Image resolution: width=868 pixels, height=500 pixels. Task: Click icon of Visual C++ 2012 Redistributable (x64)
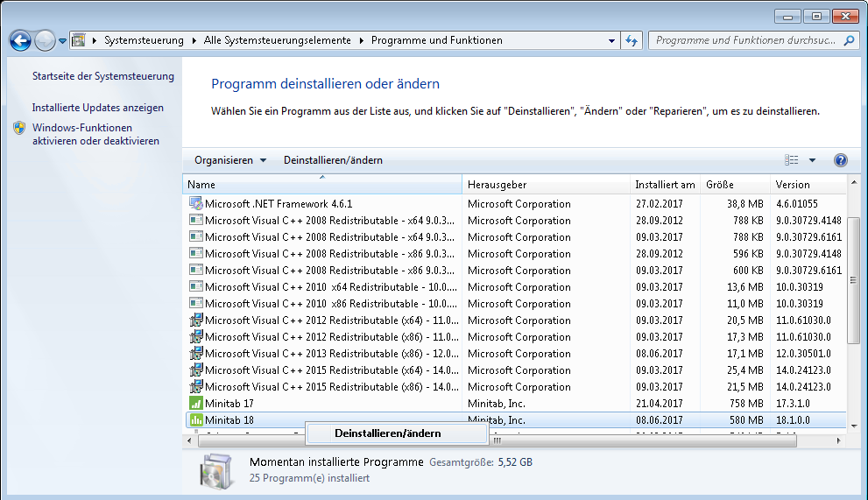tap(196, 320)
